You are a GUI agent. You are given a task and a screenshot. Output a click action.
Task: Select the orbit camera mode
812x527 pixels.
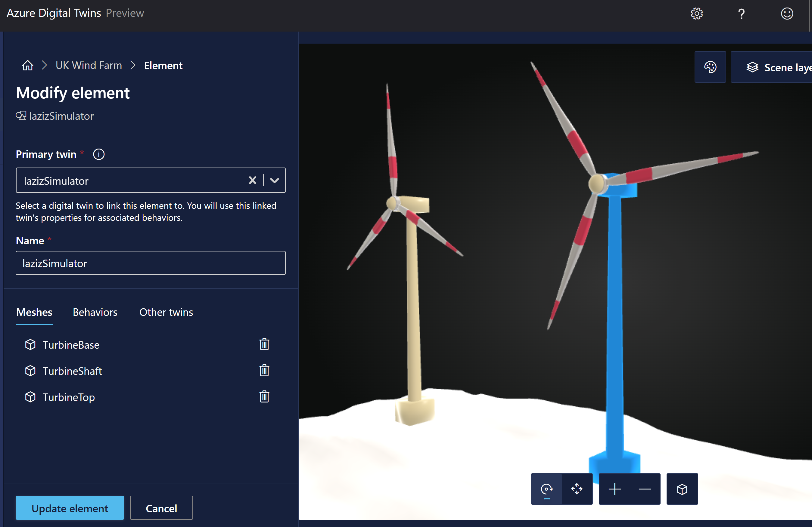(546, 489)
